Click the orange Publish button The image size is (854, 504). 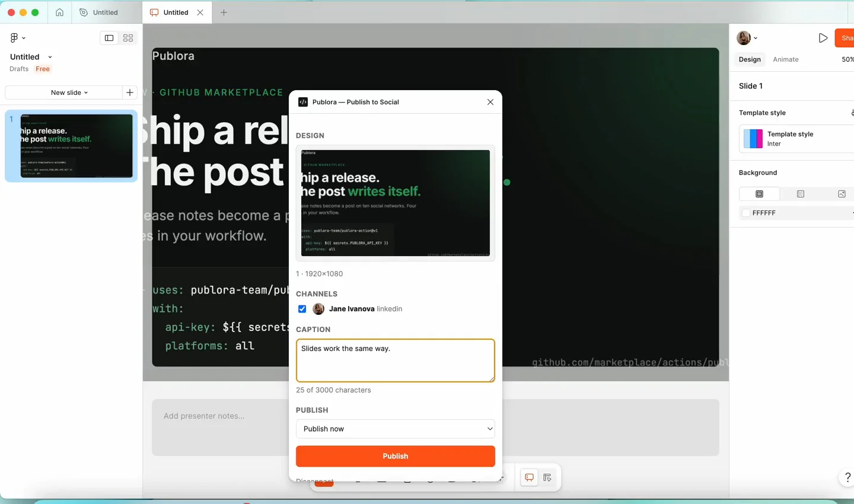396,456
